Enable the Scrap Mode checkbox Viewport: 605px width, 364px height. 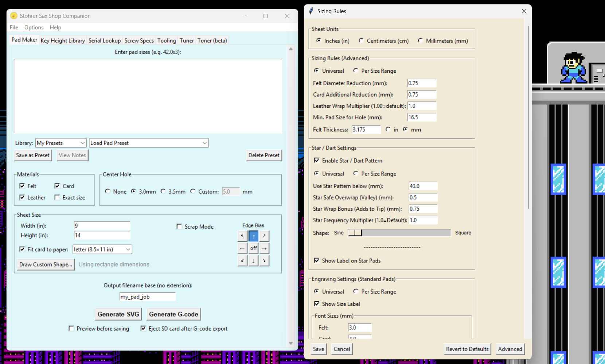179,226
